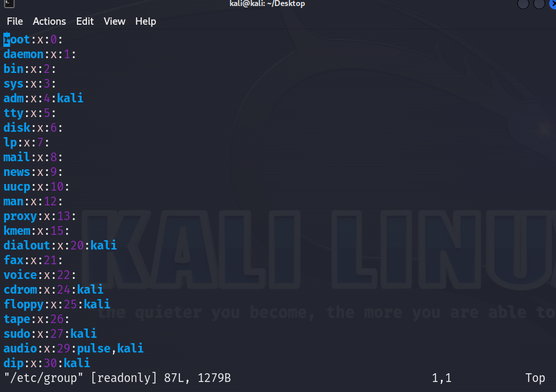Open the View menu
The width and height of the screenshot is (556, 392).
(x=114, y=21)
